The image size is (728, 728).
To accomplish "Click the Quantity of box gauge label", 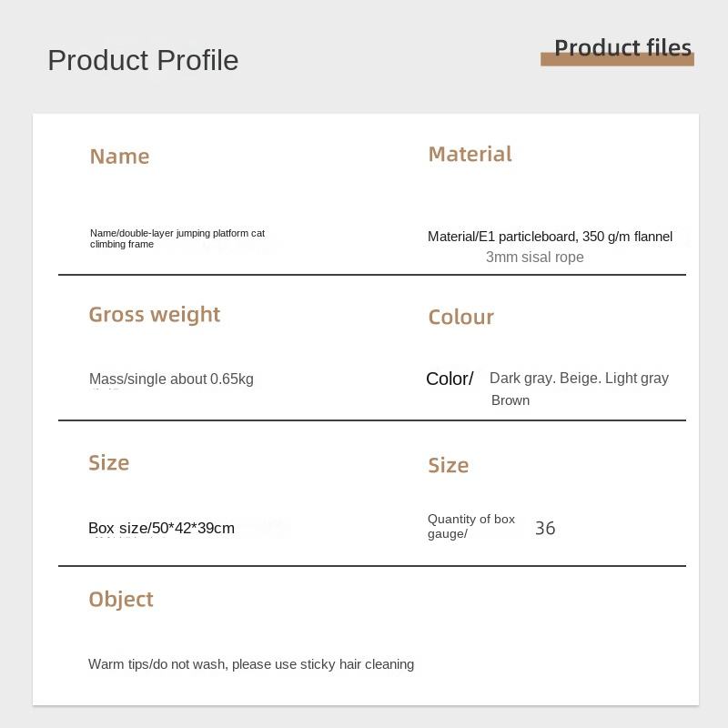I will (x=470, y=527).
